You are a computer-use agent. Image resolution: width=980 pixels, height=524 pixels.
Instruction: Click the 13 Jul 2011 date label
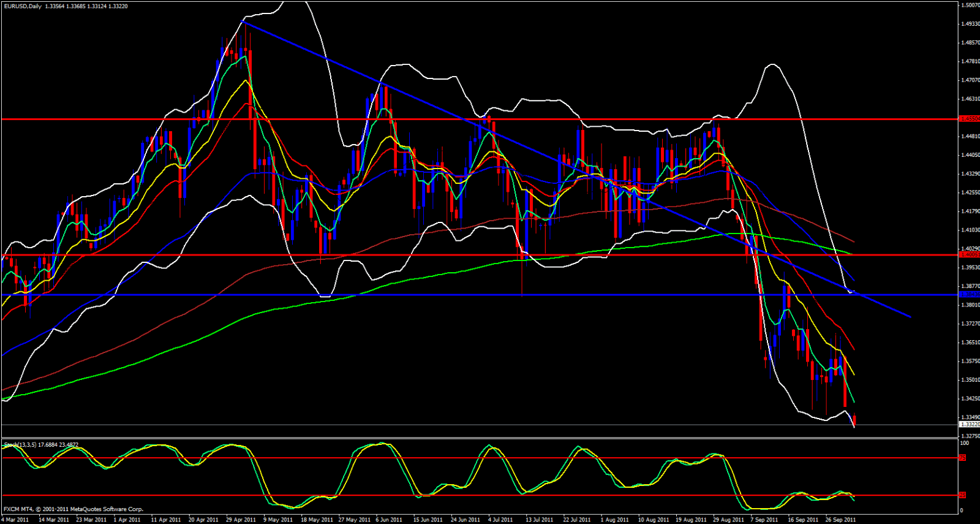pyautogui.click(x=540, y=520)
